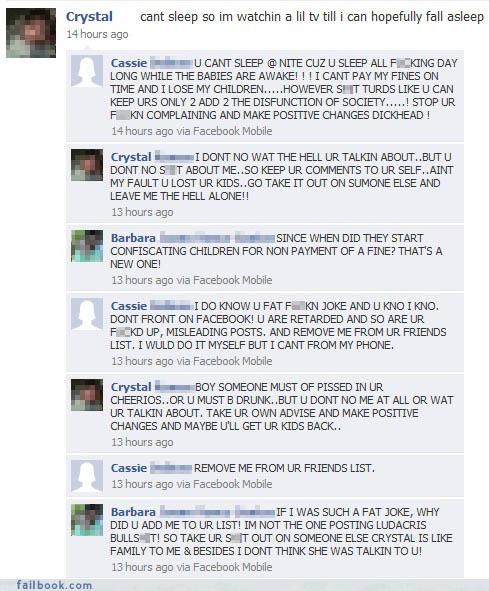This screenshot has width=489, height=591.
Task: Click Crystal's avatar on the CHEERIOS comment
Action: click(87, 395)
